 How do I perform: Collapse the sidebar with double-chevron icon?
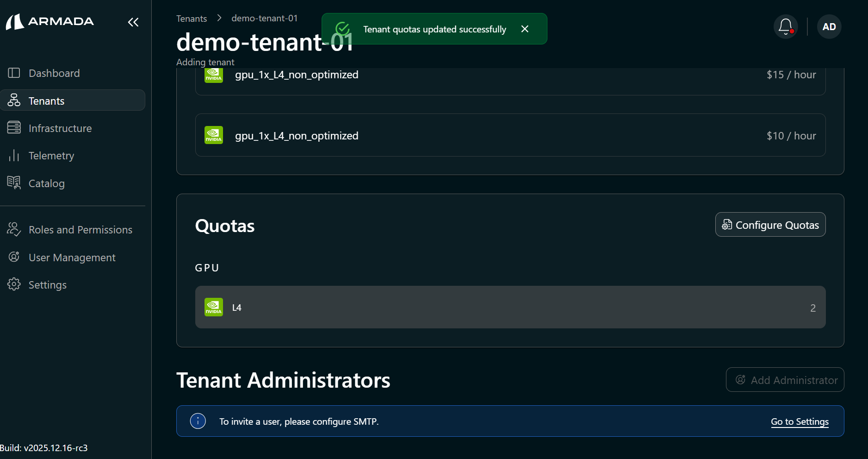(x=133, y=22)
